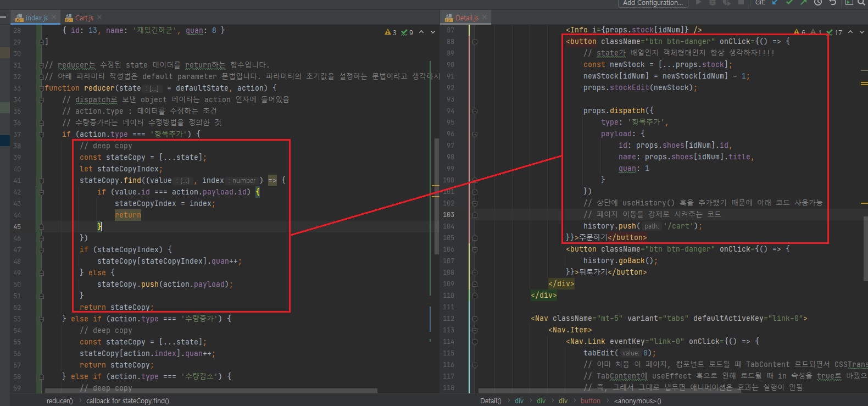The width and height of the screenshot is (868, 406).
Task: Click the Git commit checkmark icon
Action: click(789, 2)
